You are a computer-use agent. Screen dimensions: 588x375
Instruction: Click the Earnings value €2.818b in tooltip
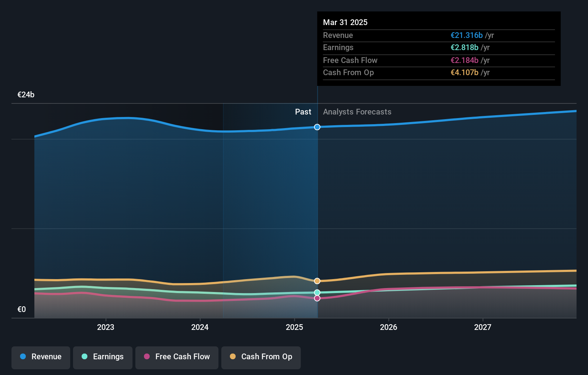pyautogui.click(x=464, y=47)
